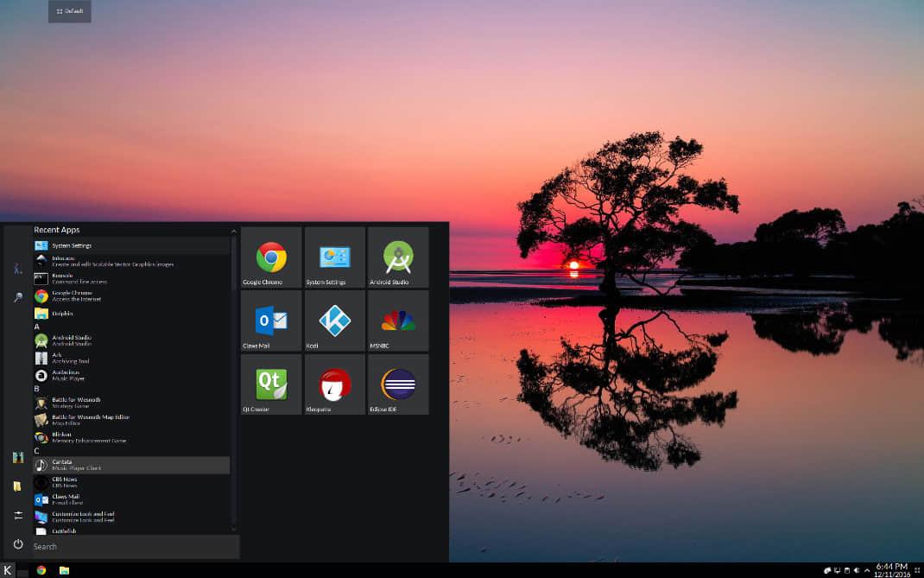This screenshot has width=924, height=578.
Task: Launch the Google Chrome tile
Action: coord(270,257)
